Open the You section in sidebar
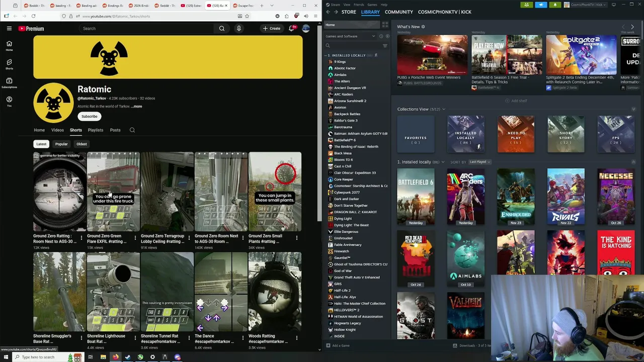The image size is (644, 362). coord(9,102)
